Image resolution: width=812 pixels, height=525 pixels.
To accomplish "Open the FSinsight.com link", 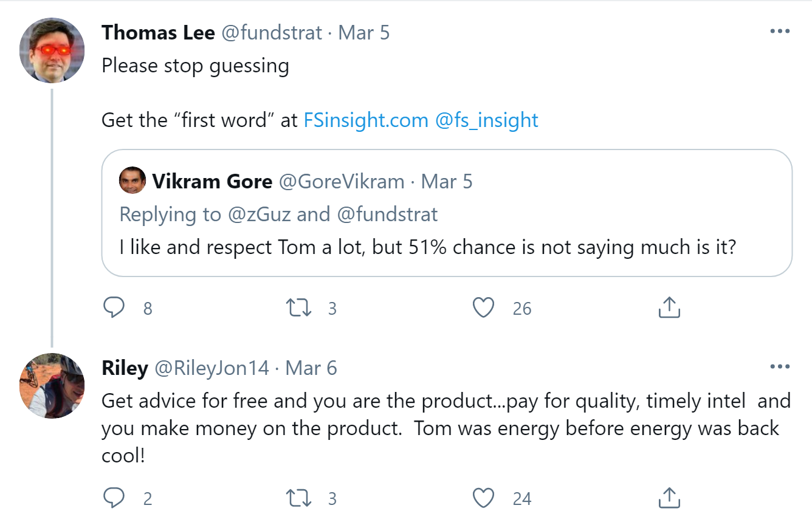I will (366, 120).
